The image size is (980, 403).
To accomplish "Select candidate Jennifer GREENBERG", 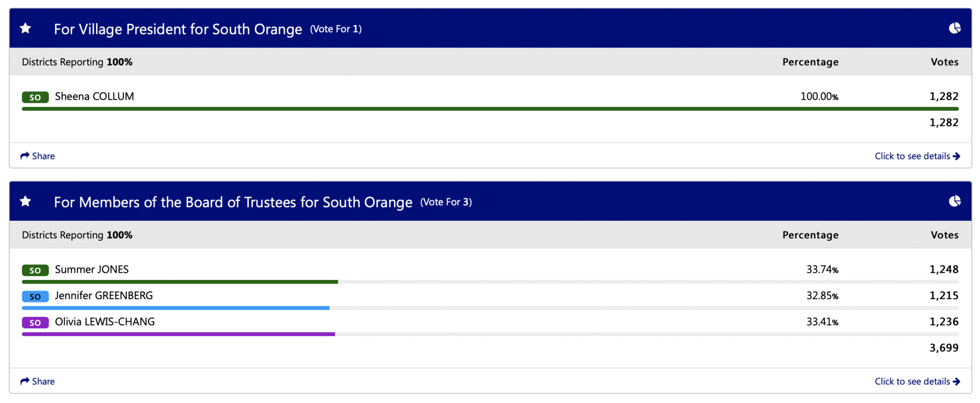I will tap(104, 295).
